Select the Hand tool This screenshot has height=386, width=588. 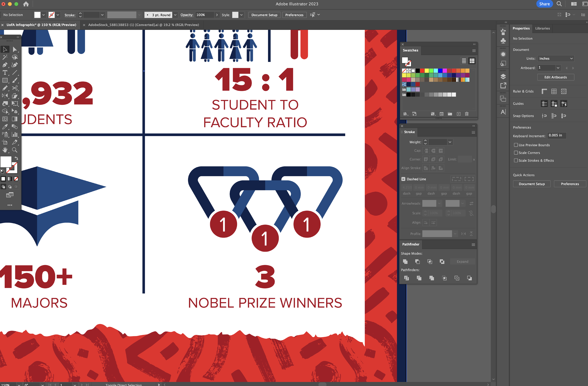[5, 150]
